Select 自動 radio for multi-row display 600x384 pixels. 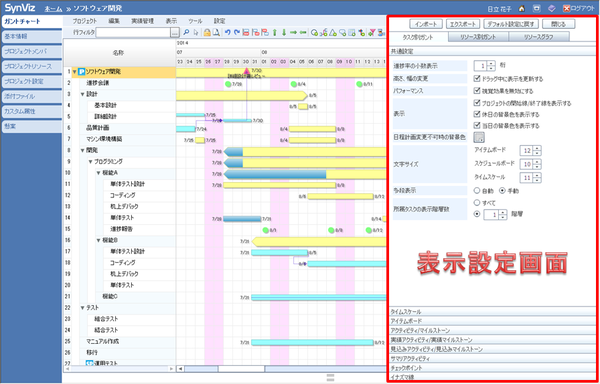click(x=477, y=190)
